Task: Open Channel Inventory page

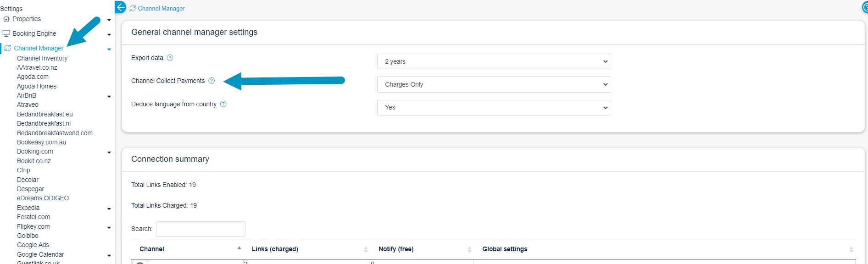Action: 42,58
